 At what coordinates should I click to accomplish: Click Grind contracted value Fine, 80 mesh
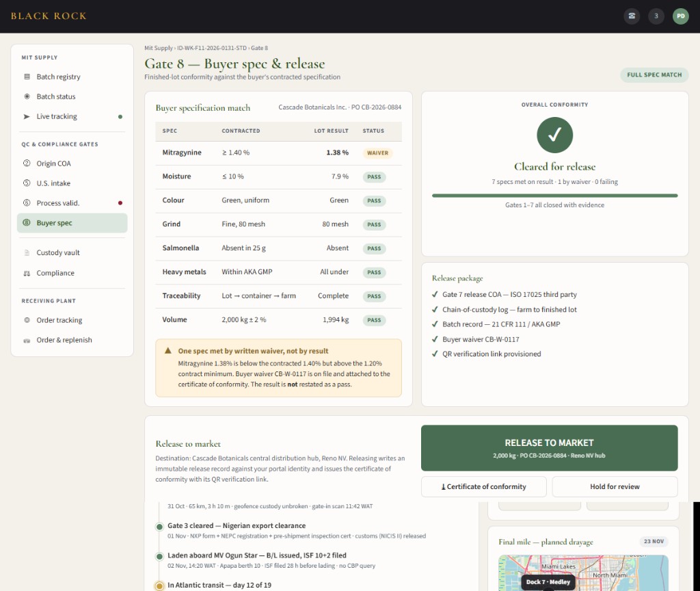pyautogui.click(x=243, y=224)
